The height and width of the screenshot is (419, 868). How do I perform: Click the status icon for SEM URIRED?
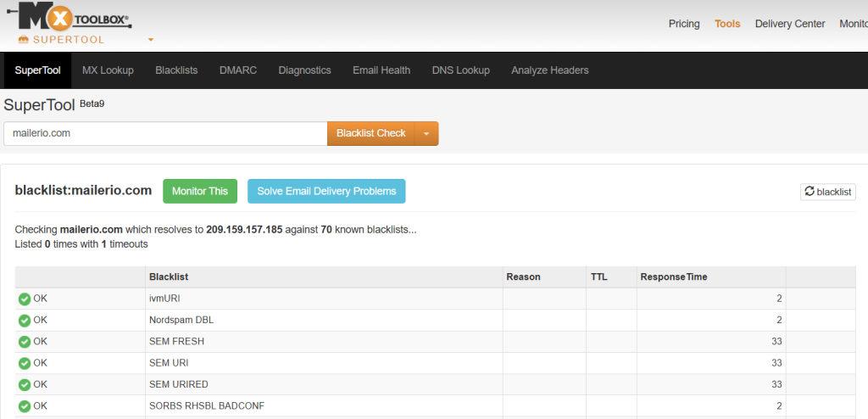coord(25,384)
